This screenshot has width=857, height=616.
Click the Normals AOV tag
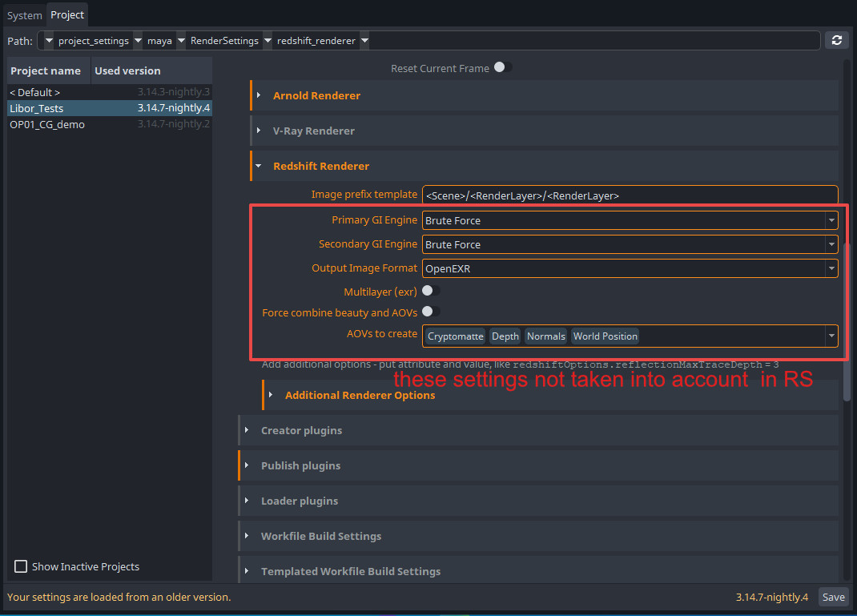[x=545, y=336]
